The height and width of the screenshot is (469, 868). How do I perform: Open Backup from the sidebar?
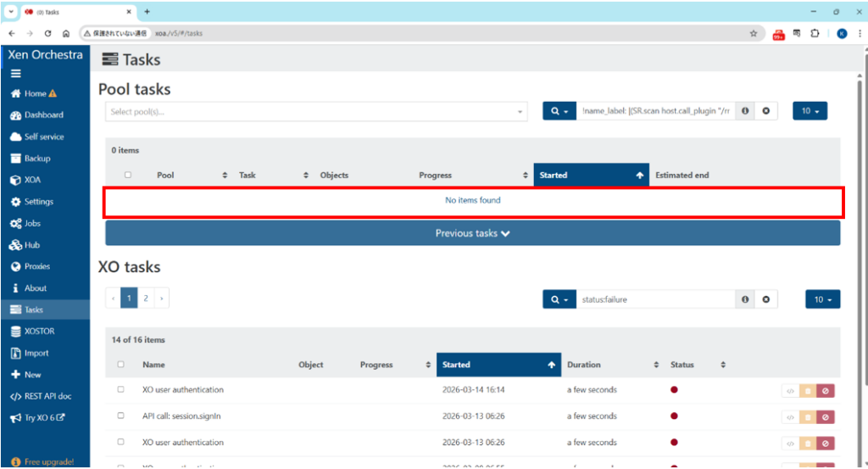[36, 159]
